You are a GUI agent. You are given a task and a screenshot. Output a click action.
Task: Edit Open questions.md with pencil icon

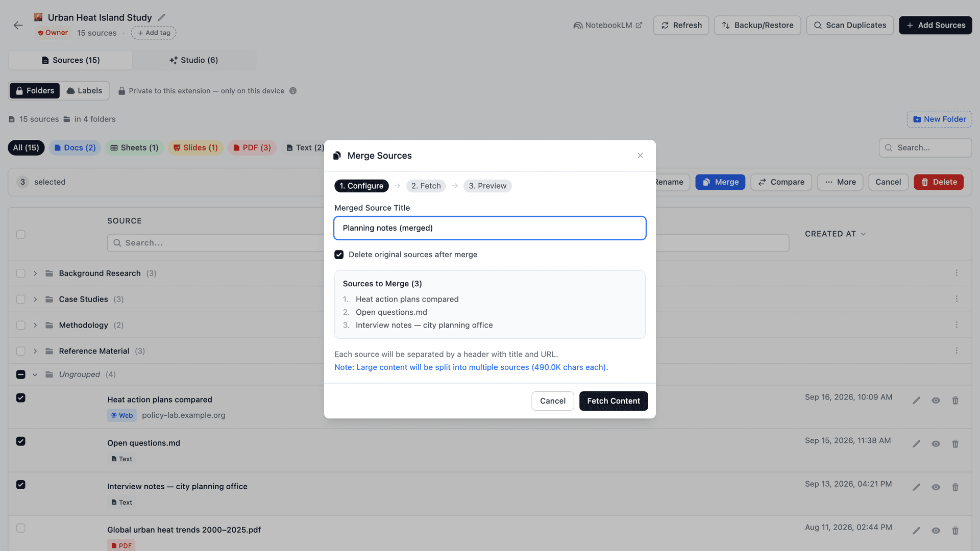click(916, 444)
